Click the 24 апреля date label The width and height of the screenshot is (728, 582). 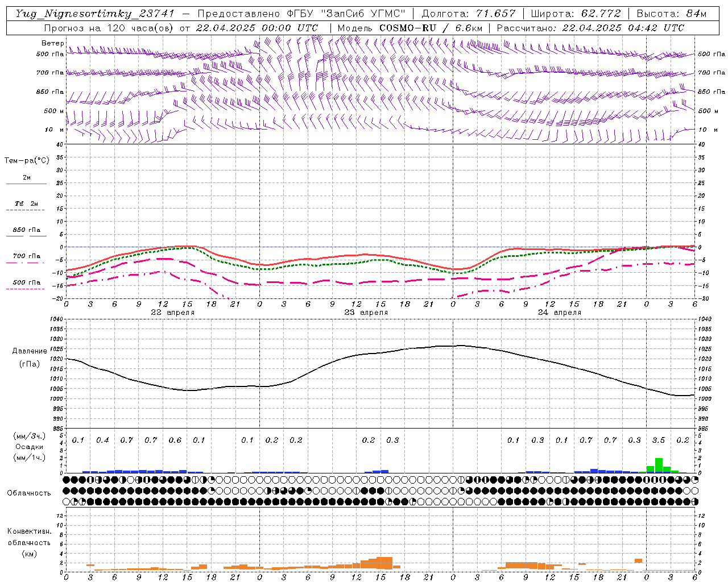[559, 313]
